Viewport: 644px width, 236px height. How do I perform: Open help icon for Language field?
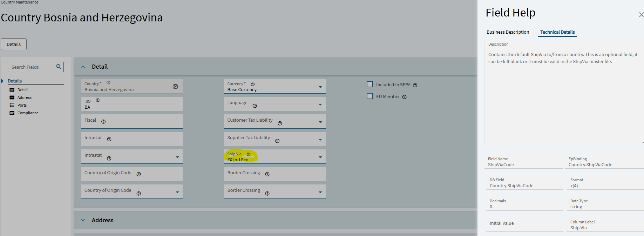(255, 106)
